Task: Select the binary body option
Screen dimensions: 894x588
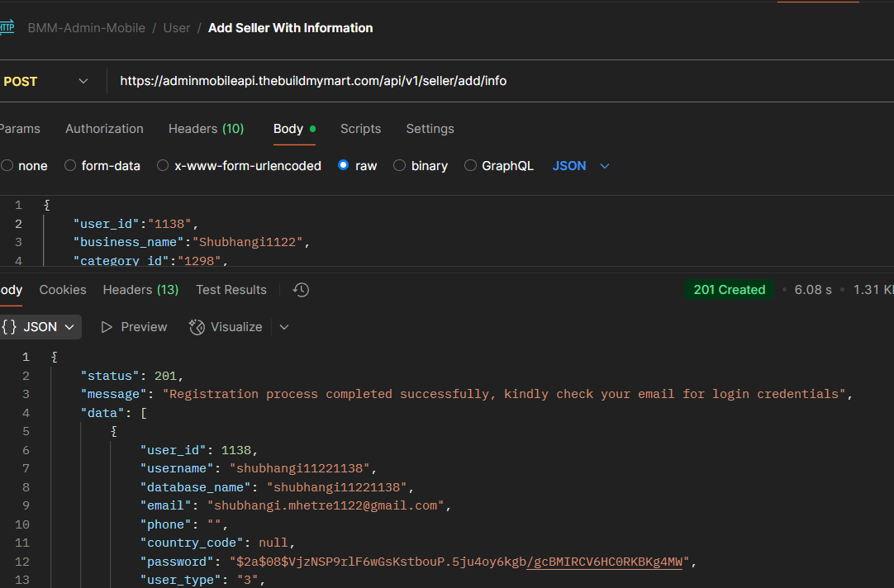Action: (421, 166)
